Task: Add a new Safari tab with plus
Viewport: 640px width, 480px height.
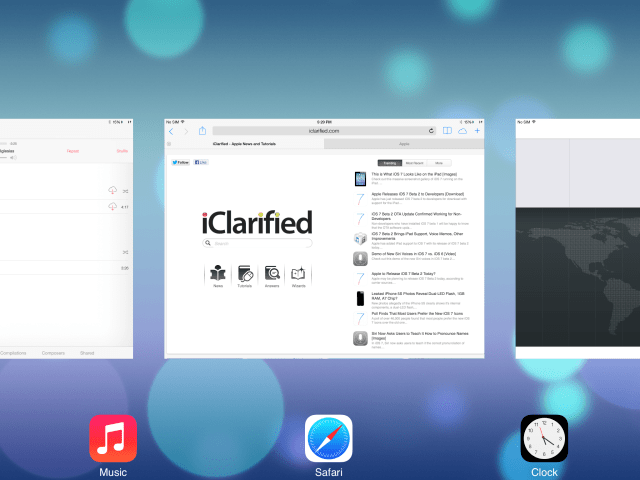Action: 477,131
